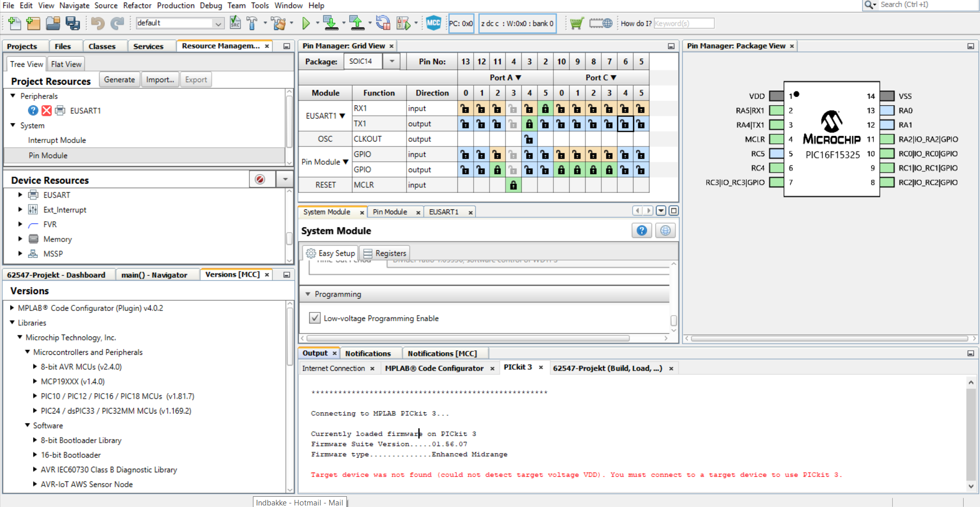Click the shopping cart icon
The image size is (980, 507).
[x=576, y=23]
